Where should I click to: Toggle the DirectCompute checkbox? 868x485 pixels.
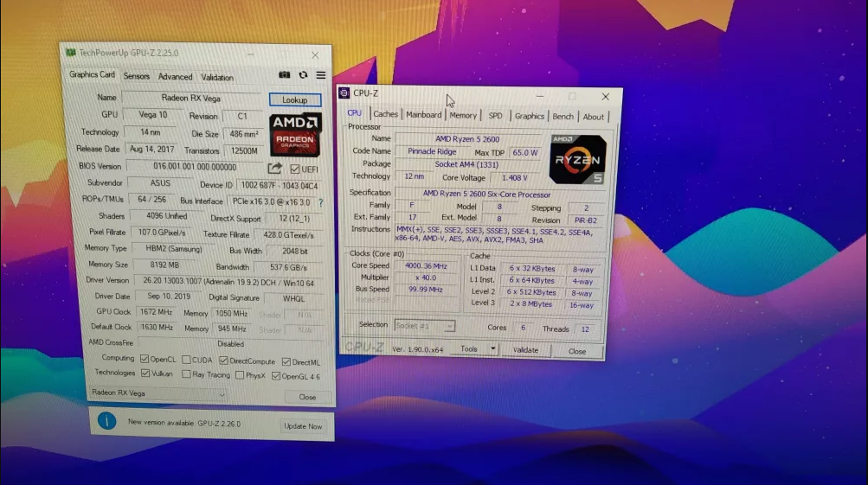point(223,361)
